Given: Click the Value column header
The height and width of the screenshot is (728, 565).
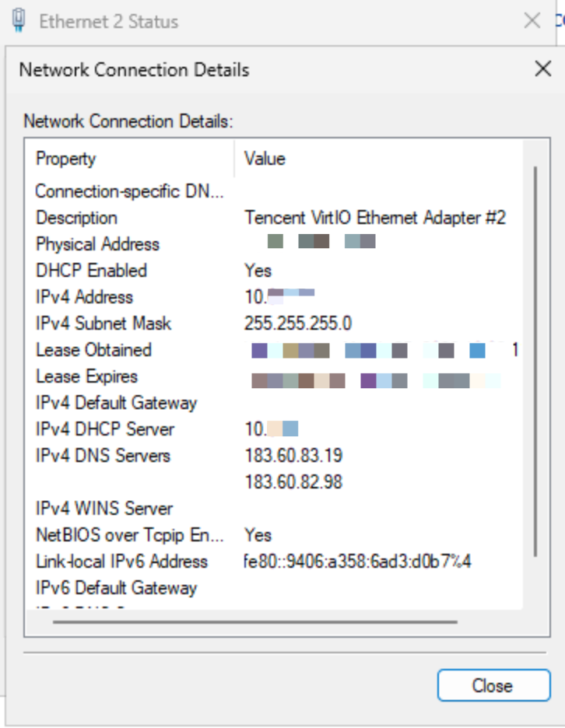Looking at the screenshot, I should coord(265,159).
